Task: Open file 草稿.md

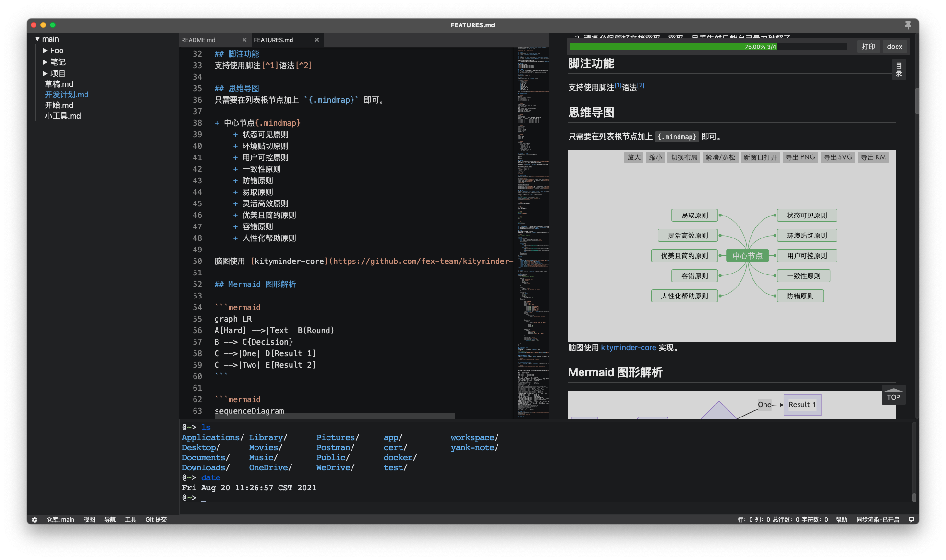Action: [x=59, y=84]
